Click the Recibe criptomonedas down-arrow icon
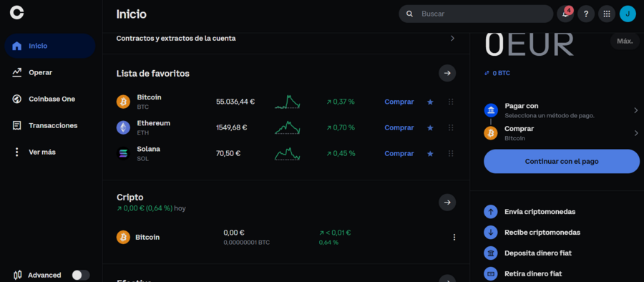644x282 pixels. point(490,233)
